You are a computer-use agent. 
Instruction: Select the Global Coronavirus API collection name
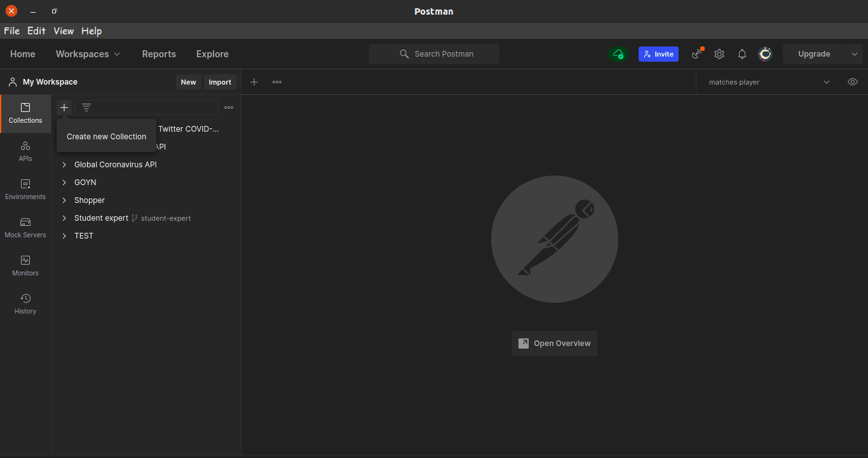click(x=116, y=165)
